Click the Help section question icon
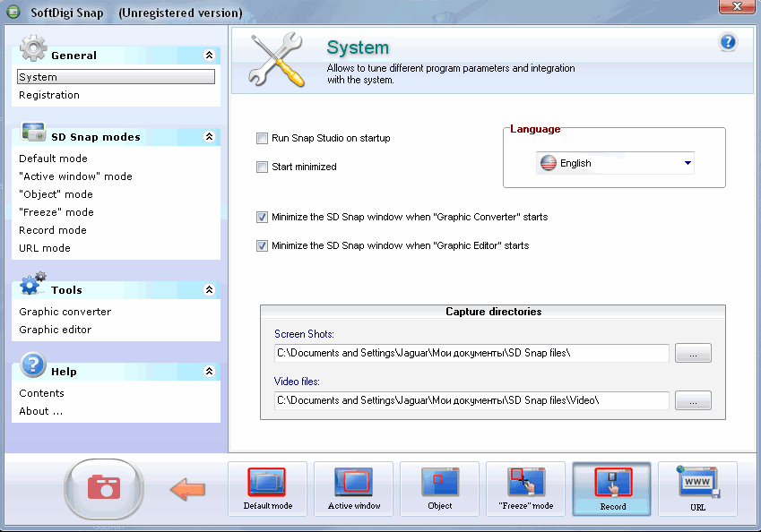Viewport: 761px width, 532px height. coord(33,365)
